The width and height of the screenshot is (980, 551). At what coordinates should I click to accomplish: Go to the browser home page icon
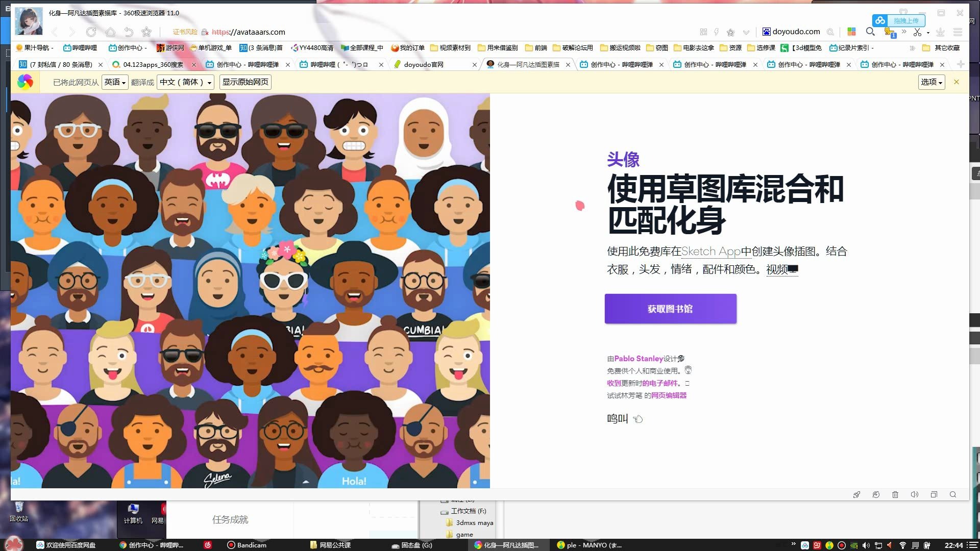coord(110,32)
